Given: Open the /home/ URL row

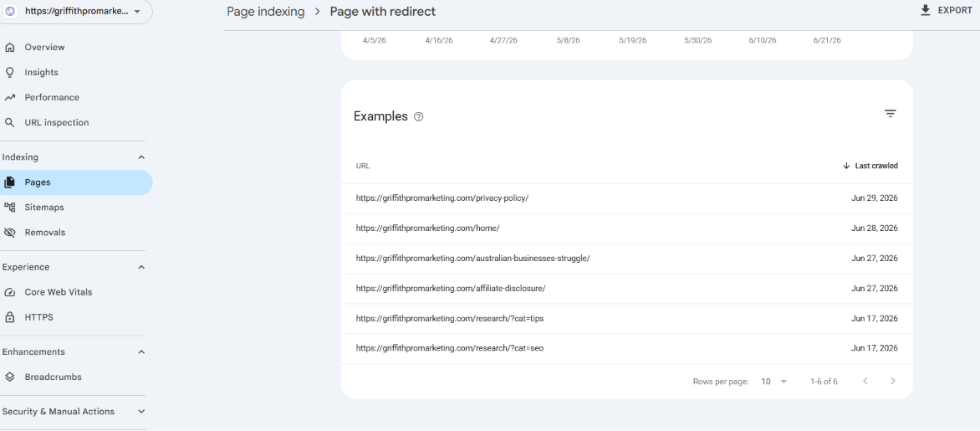Looking at the screenshot, I should (x=627, y=228).
